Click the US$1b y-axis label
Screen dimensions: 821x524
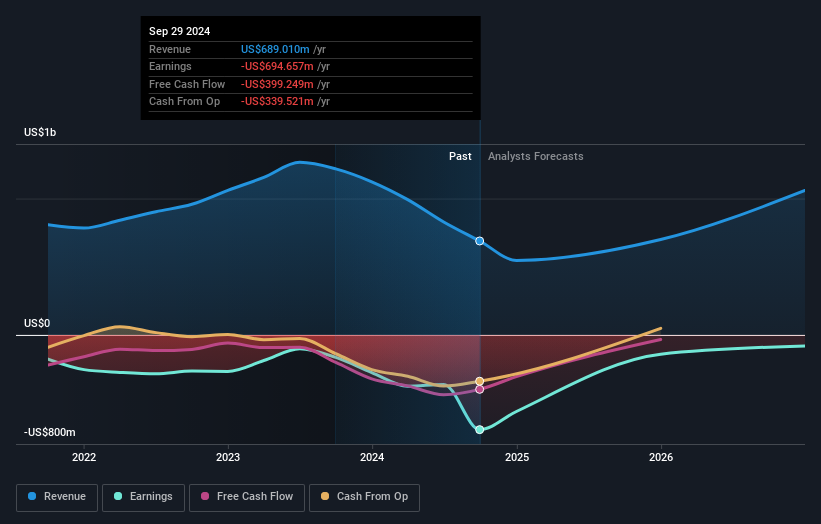point(40,132)
